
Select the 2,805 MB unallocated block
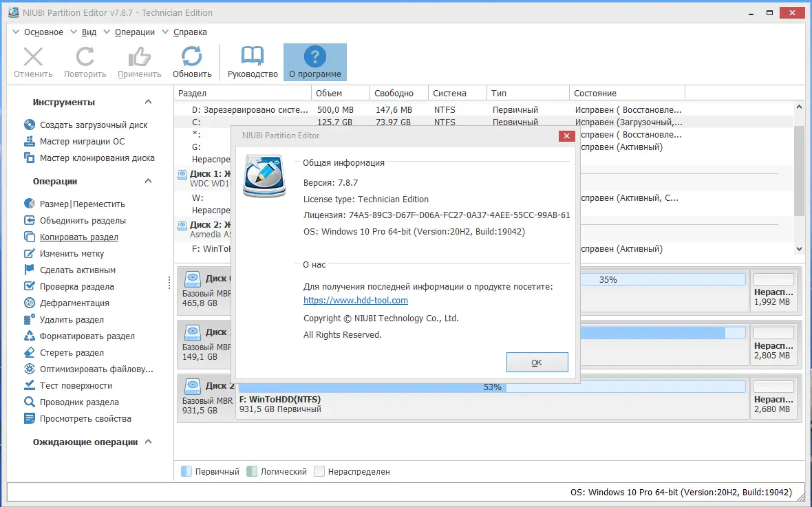(773, 345)
